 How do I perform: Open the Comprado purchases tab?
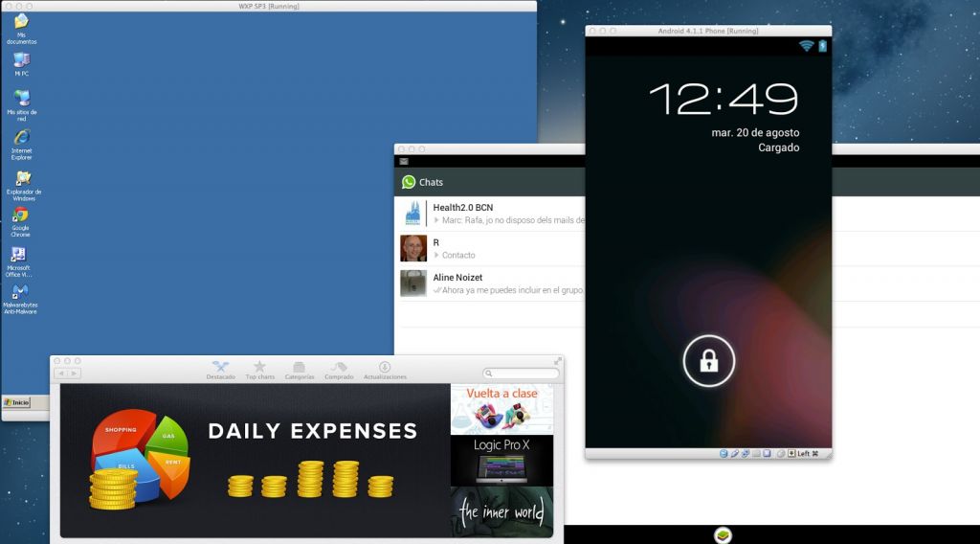[339, 370]
